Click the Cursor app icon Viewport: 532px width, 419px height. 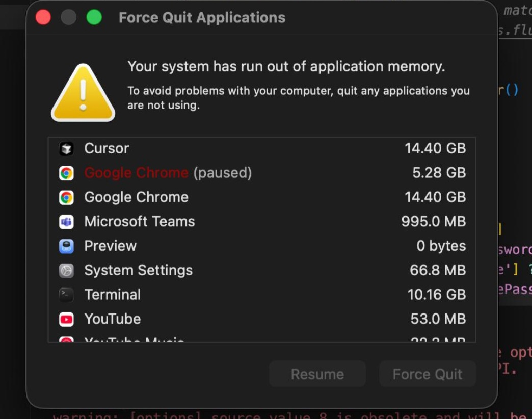point(66,149)
